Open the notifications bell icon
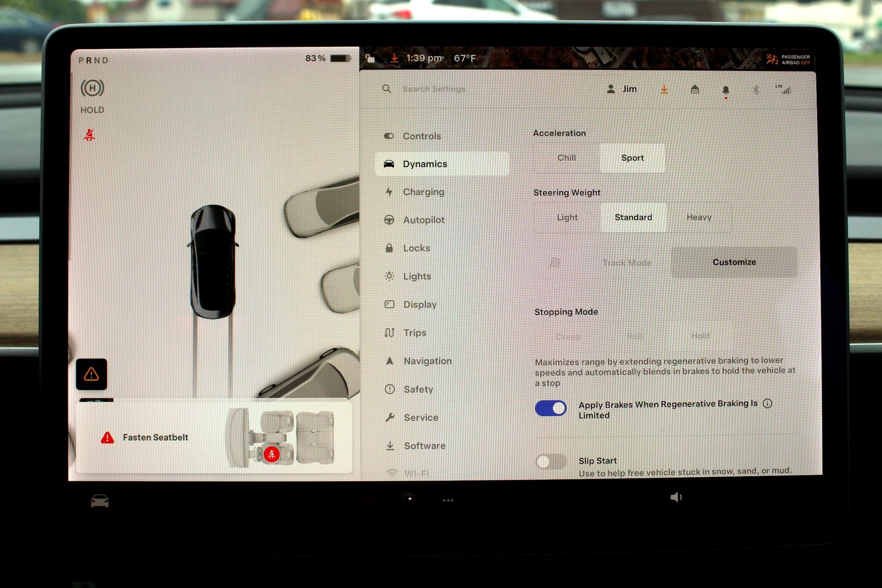Image resolution: width=882 pixels, height=588 pixels. coord(725,90)
